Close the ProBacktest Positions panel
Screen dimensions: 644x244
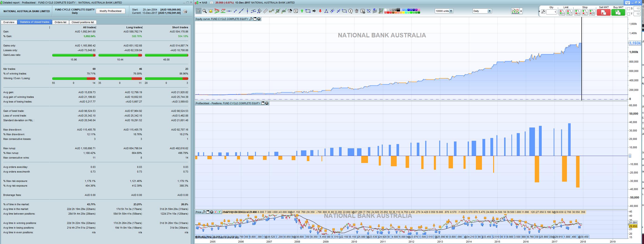pyautogui.click(x=267, y=103)
